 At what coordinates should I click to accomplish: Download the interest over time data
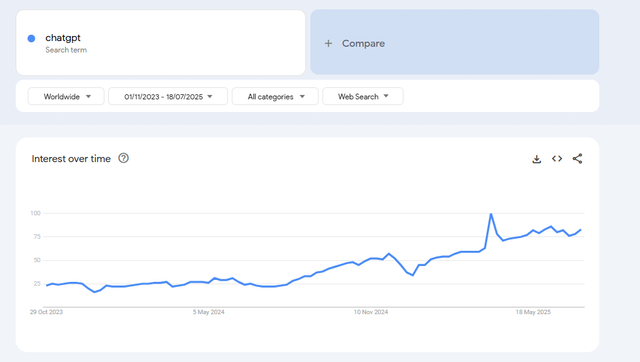tap(536, 159)
